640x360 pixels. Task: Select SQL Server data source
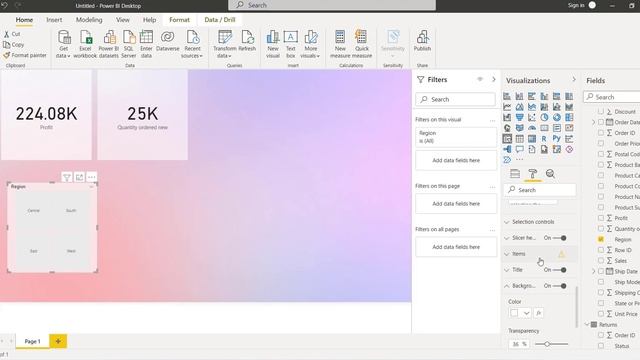[129, 44]
